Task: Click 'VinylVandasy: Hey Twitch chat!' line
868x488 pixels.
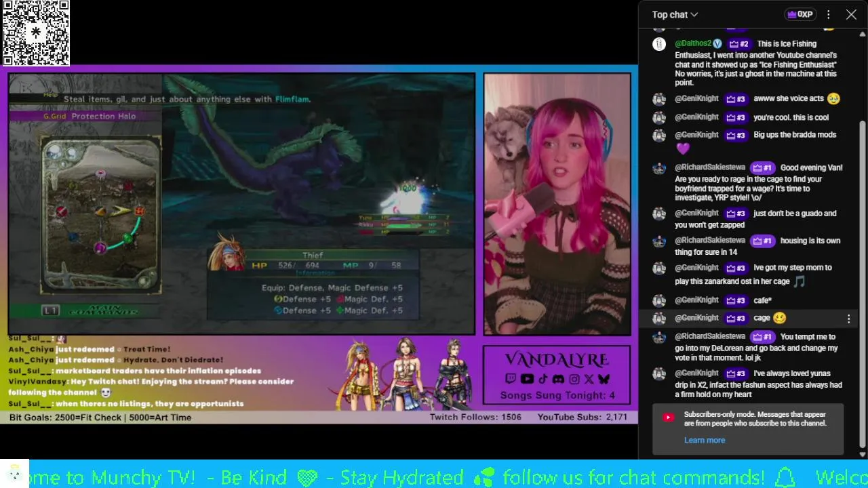Action: (x=151, y=387)
